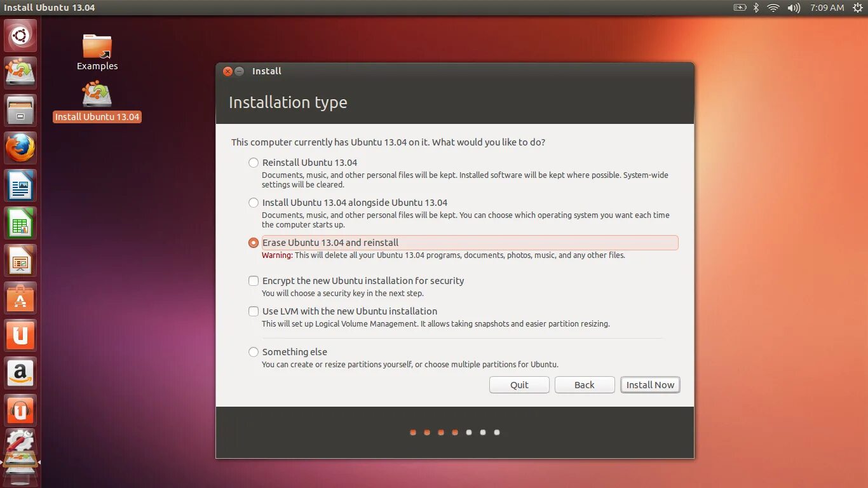Screen dimensions: 868x488
Task: Click 'What would you like to do?' prompt
Action: [489, 142]
